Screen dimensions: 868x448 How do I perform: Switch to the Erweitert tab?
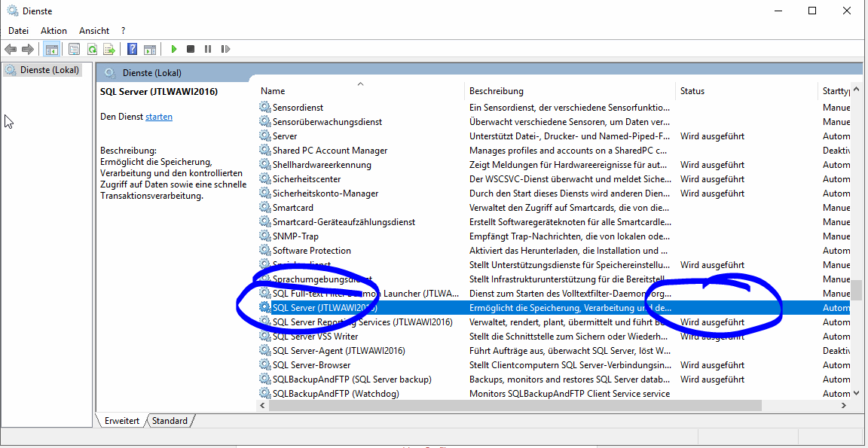click(x=122, y=421)
